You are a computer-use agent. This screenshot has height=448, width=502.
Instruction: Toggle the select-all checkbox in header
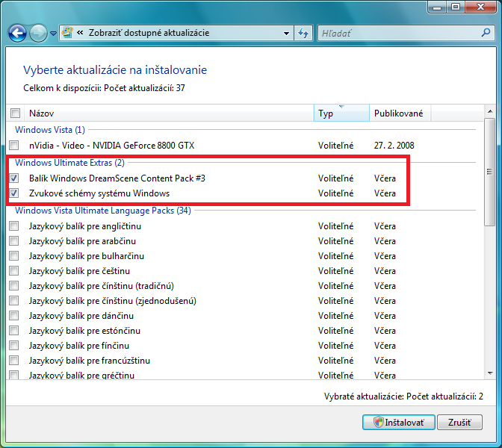pos(15,113)
